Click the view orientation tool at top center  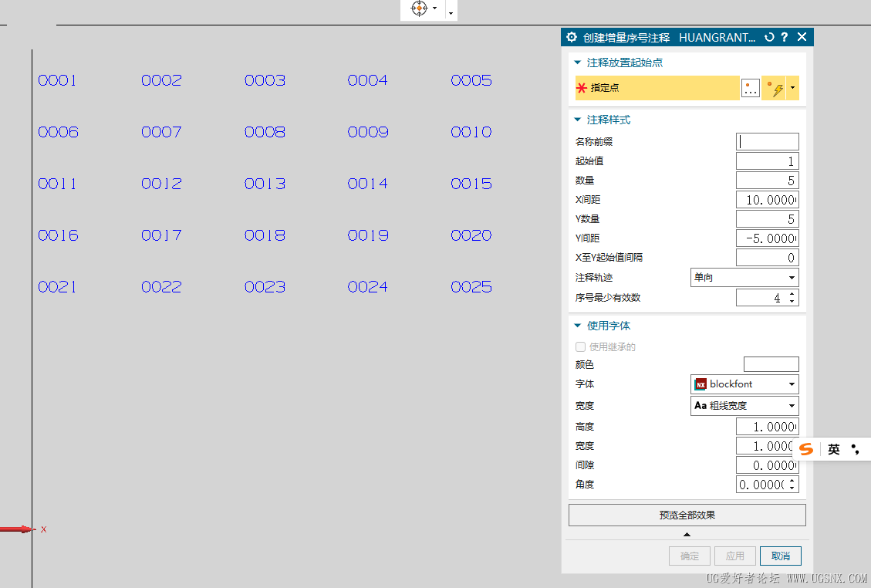[419, 10]
